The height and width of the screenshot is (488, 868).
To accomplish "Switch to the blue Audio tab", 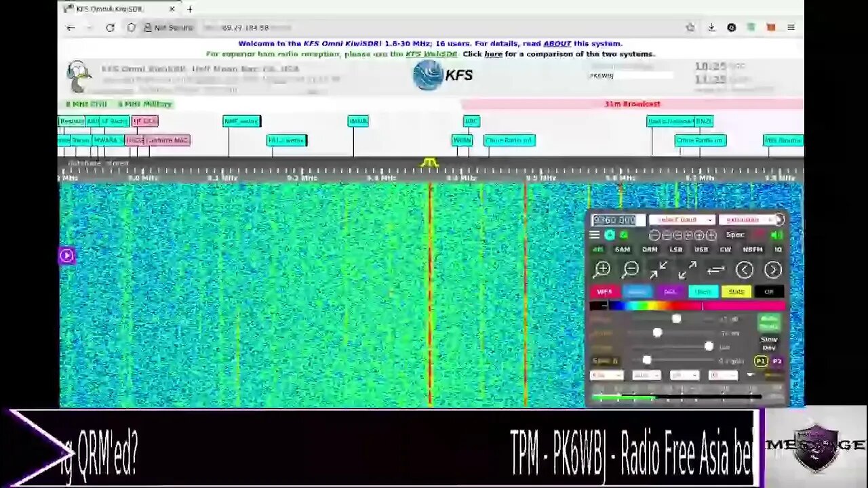I will coord(637,292).
